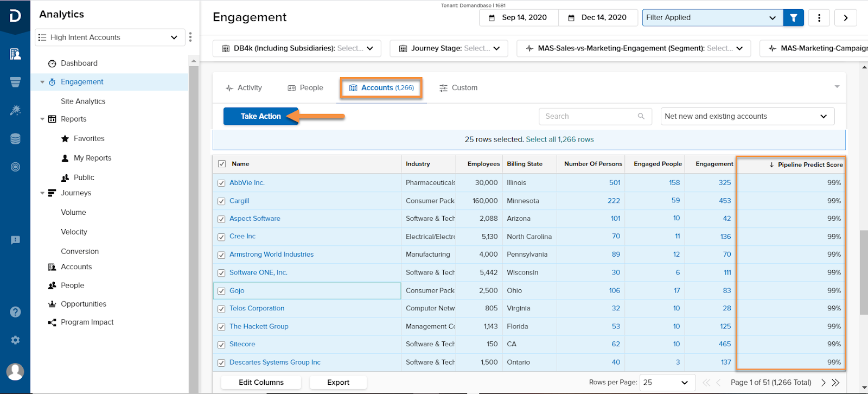Open Program Impact in sidebar
868x394 pixels.
coord(87,322)
